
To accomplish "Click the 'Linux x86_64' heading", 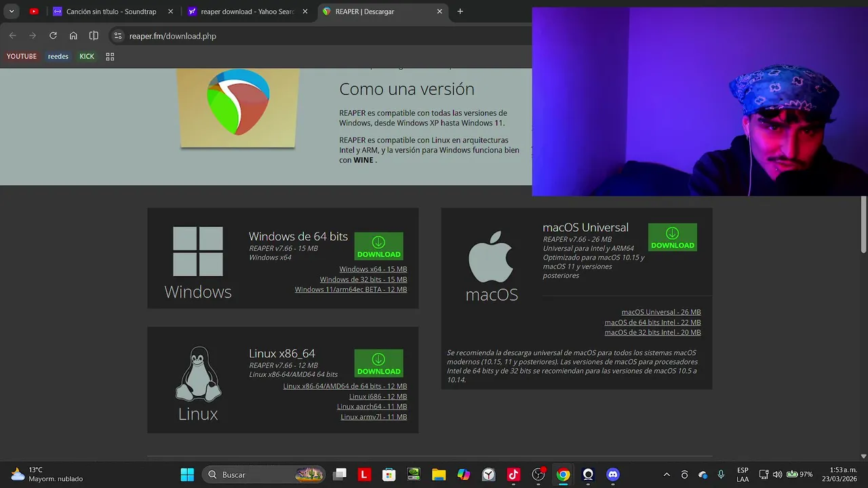I will tap(282, 353).
